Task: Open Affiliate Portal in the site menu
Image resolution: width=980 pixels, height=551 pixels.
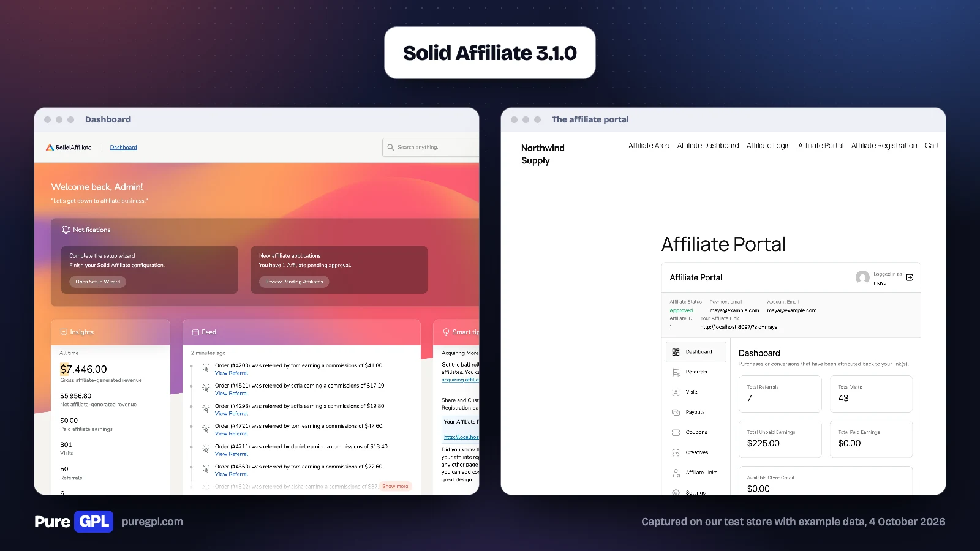Action: tap(821, 146)
